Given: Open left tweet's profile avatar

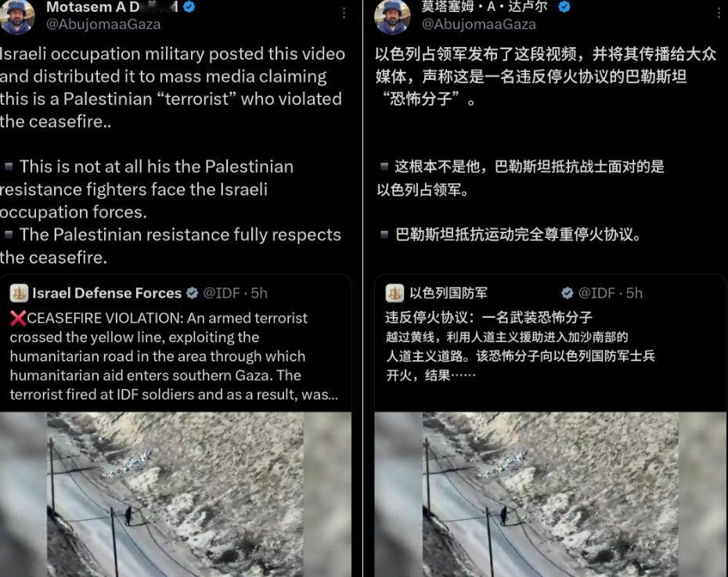Looking at the screenshot, I should pos(17,16).
